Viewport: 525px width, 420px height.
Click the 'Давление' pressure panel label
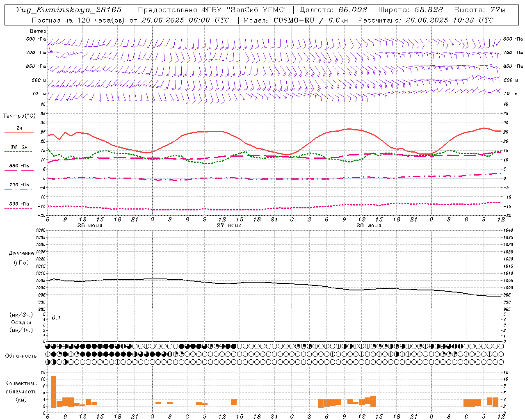21,253
